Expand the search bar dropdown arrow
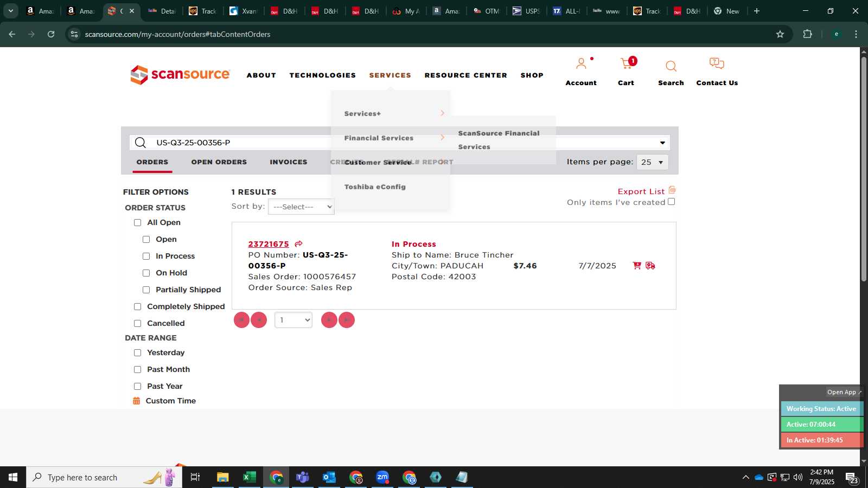This screenshot has height=488, width=868. (662, 143)
